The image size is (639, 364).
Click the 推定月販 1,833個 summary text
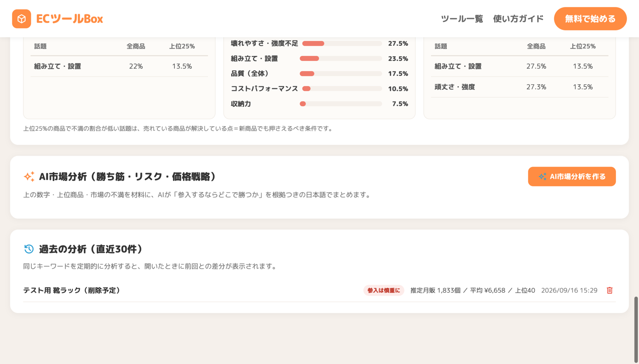[x=435, y=290]
